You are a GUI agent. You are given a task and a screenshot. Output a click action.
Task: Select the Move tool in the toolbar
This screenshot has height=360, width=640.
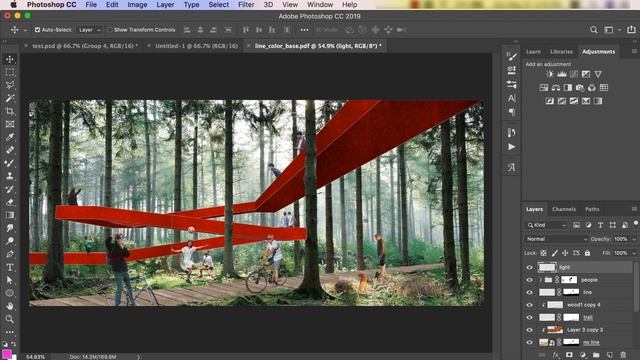[x=10, y=59]
